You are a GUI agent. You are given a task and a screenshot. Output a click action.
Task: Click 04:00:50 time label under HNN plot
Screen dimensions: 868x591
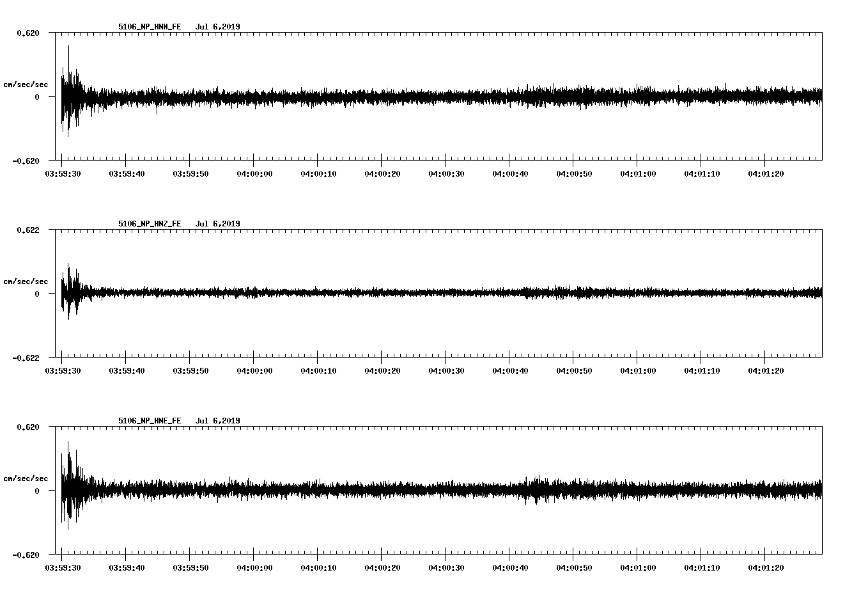[574, 173]
